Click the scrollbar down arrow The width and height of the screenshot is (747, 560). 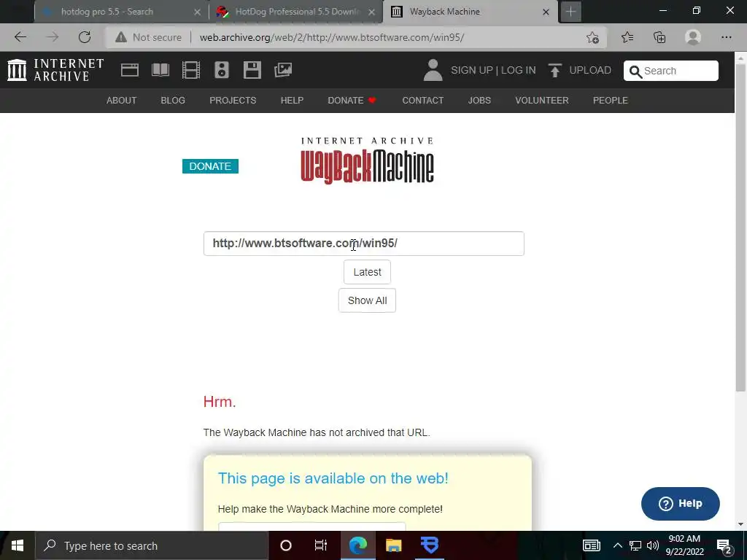coord(741,524)
